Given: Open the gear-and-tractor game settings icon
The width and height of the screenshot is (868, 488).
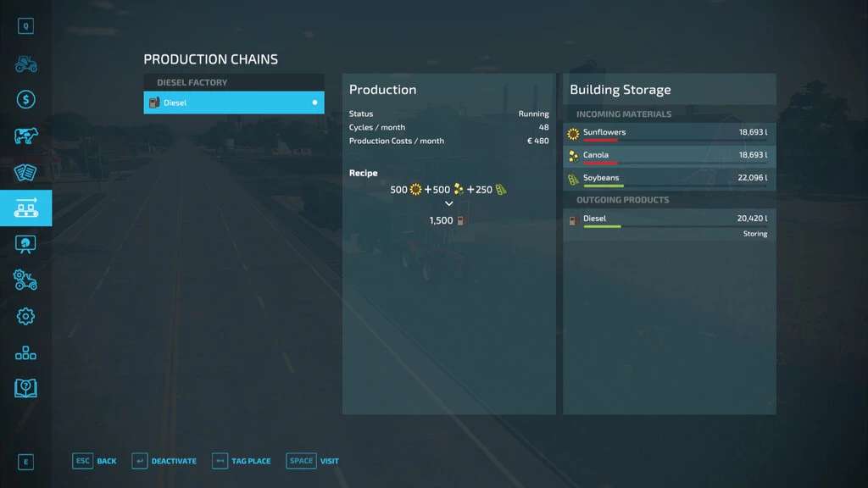Looking at the screenshot, I should [x=25, y=280].
